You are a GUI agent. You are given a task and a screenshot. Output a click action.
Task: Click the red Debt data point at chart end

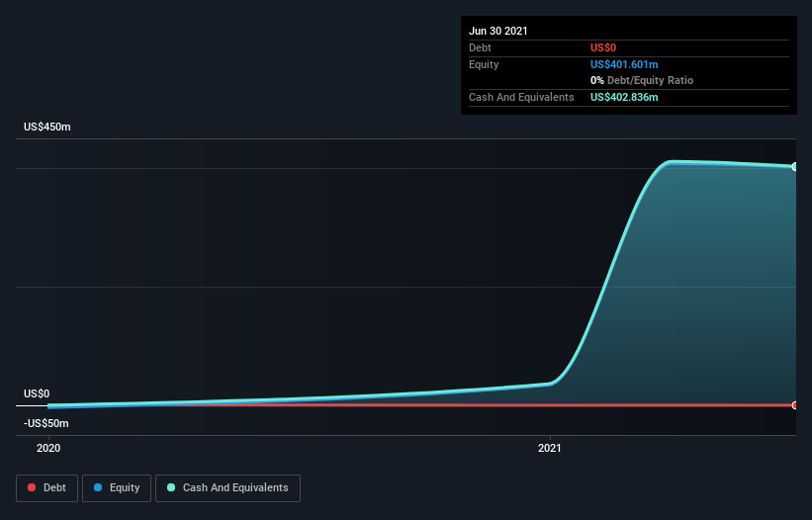[x=794, y=405]
